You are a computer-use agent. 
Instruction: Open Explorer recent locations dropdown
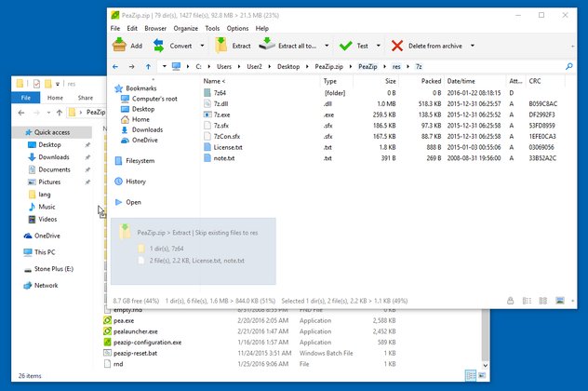[48, 113]
